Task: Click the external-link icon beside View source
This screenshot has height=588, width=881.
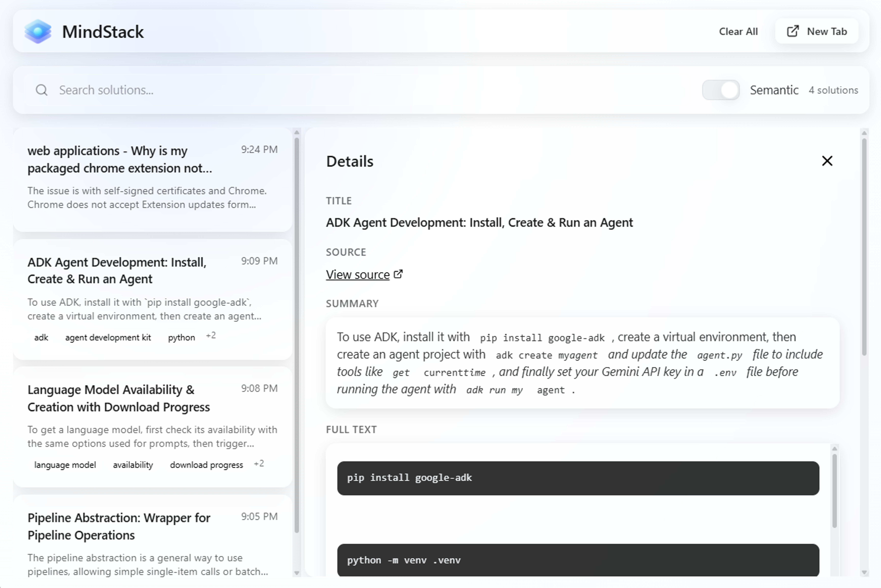Action: [398, 274]
